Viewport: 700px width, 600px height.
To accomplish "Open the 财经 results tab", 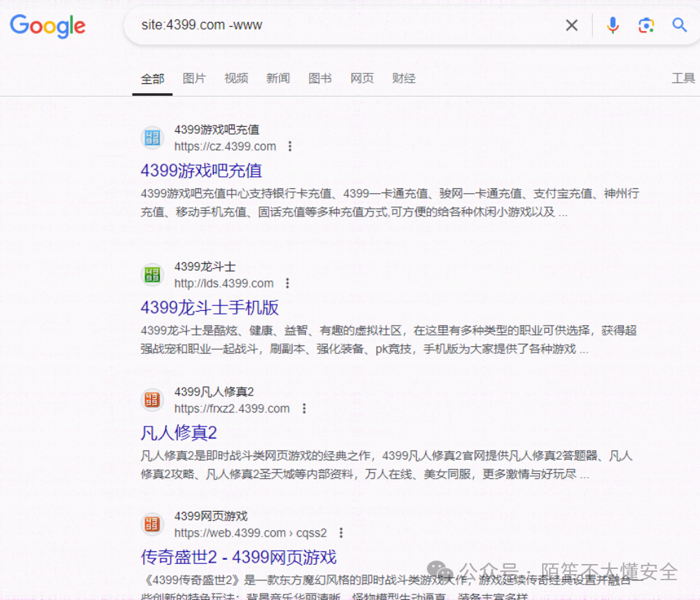I will 403,78.
